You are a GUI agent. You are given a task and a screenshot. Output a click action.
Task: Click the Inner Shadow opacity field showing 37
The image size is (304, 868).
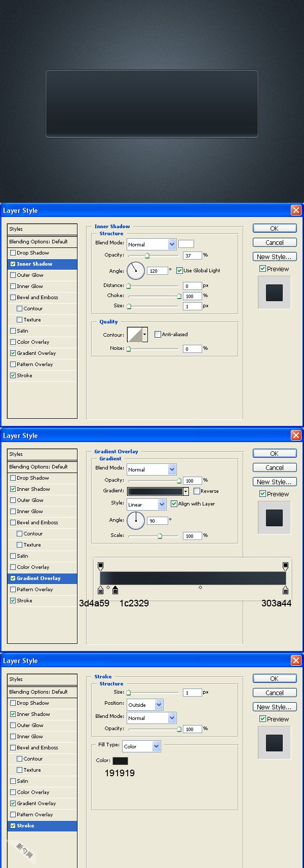[x=192, y=256]
